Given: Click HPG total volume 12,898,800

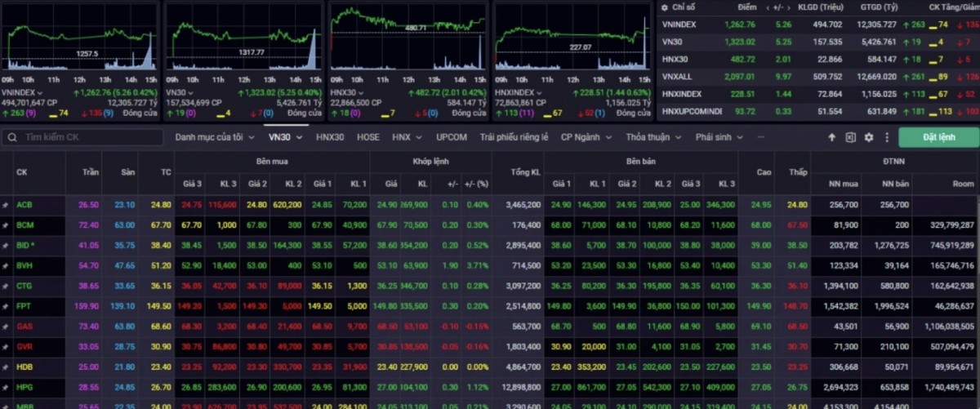Looking at the screenshot, I should 519,388.
